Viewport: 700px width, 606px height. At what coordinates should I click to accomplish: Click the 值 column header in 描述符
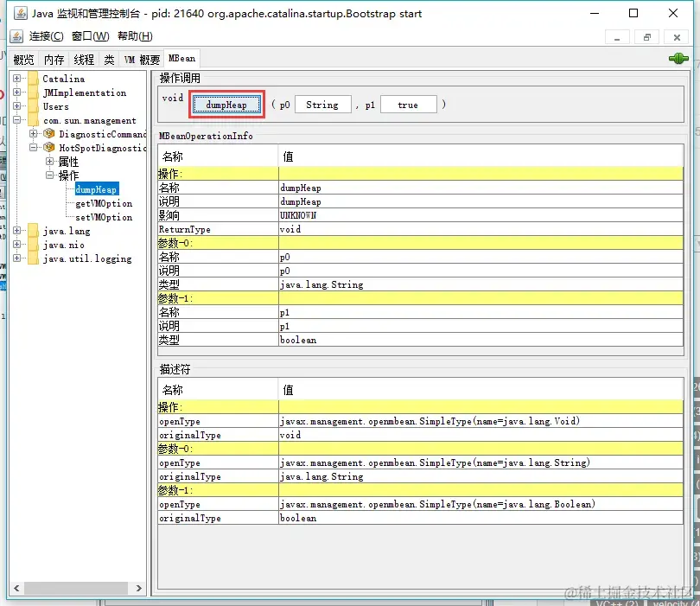pos(480,390)
